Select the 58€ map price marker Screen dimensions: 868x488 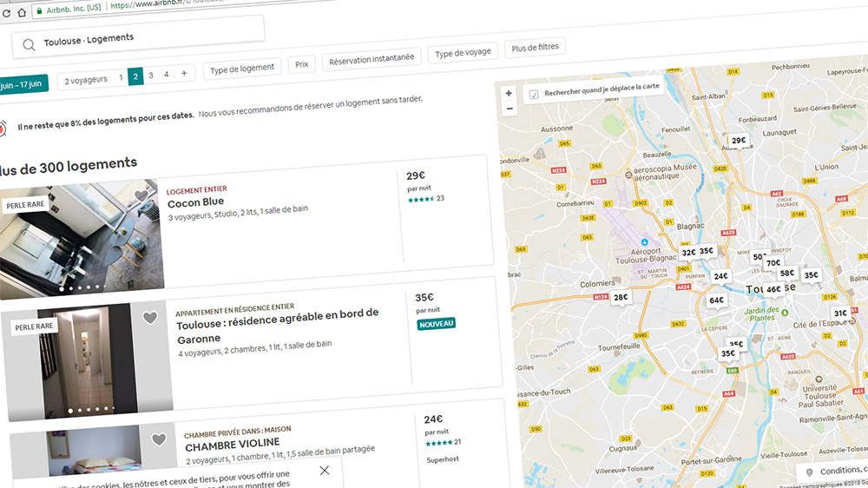point(787,273)
